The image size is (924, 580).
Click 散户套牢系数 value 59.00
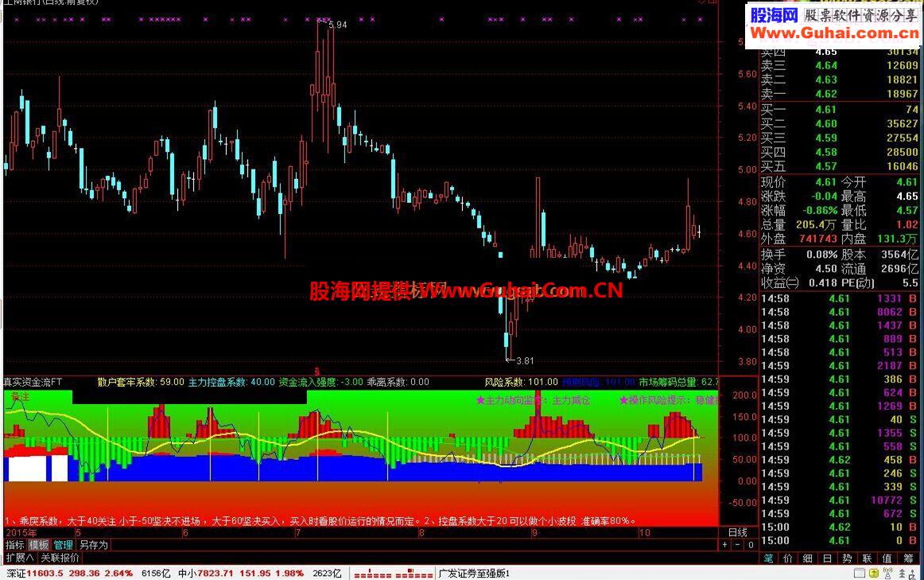click(x=172, y=382)
